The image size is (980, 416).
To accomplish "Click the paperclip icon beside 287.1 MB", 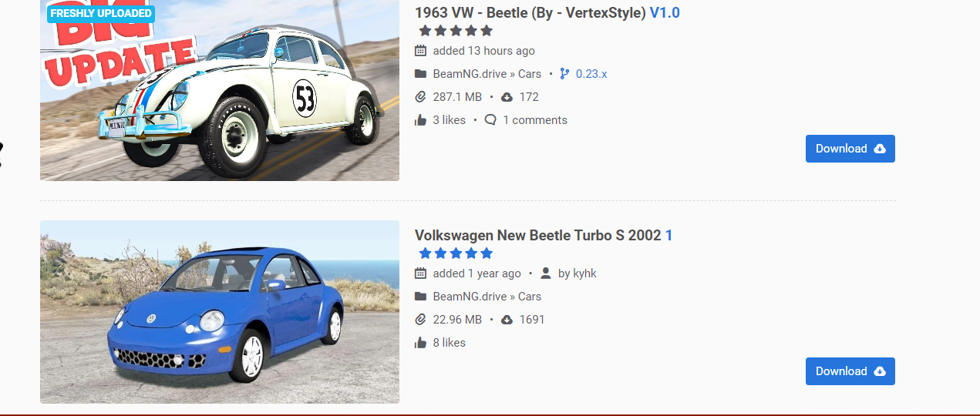I will coord(420,97).
